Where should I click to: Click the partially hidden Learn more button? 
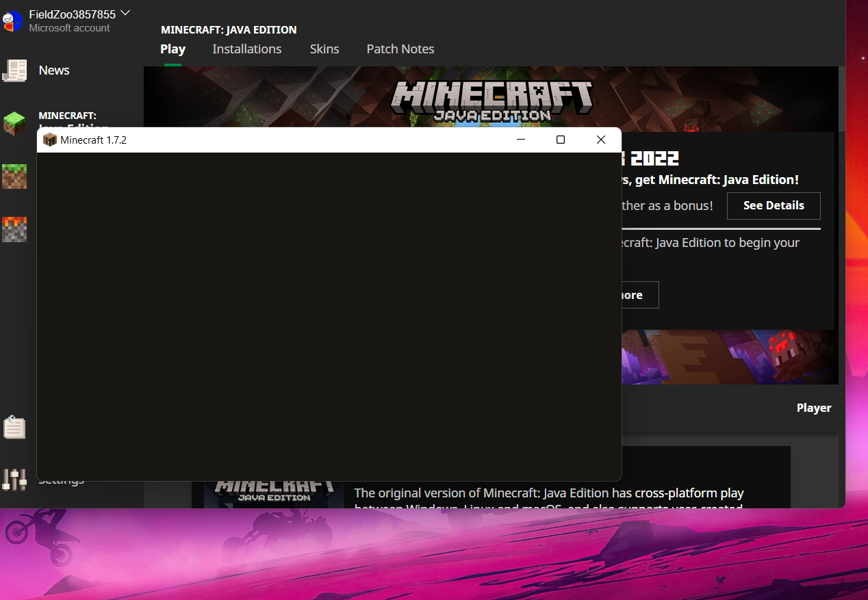640,295
